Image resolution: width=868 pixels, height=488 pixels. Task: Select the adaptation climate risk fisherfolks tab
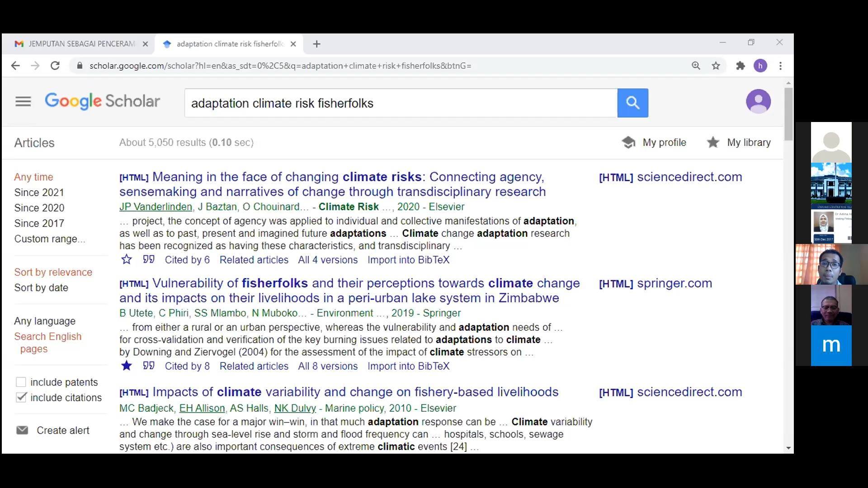[x=230, y=44]
